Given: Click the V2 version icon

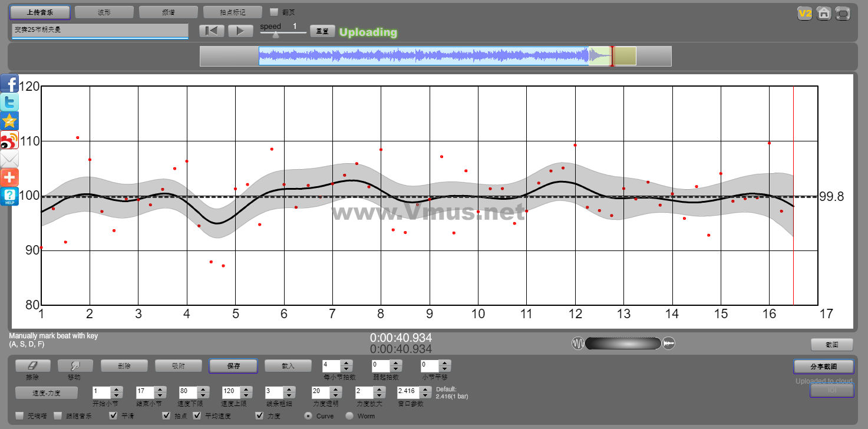Looking at the screenshot, I should (804, 13).
